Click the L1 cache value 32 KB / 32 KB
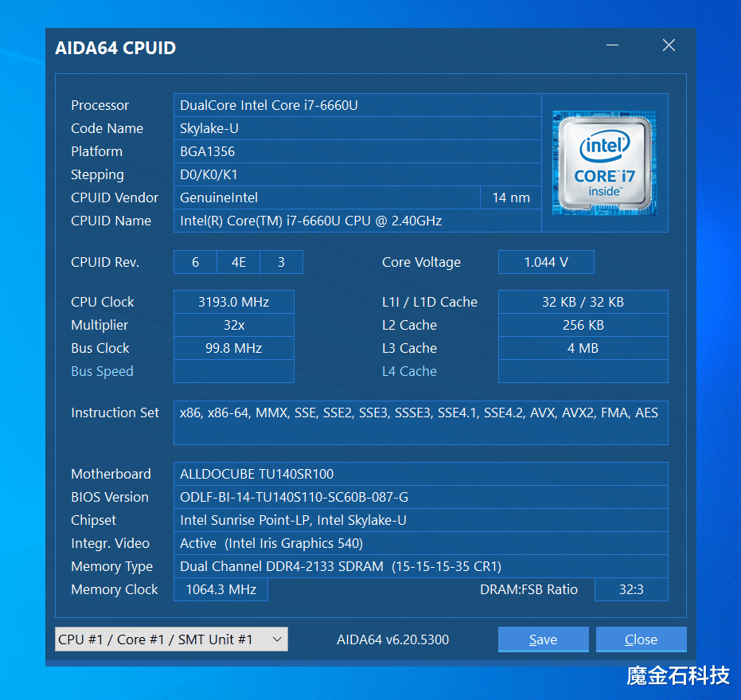Image resolution: width=741 pixels, height=700 pixels. [x=583, y=302]
